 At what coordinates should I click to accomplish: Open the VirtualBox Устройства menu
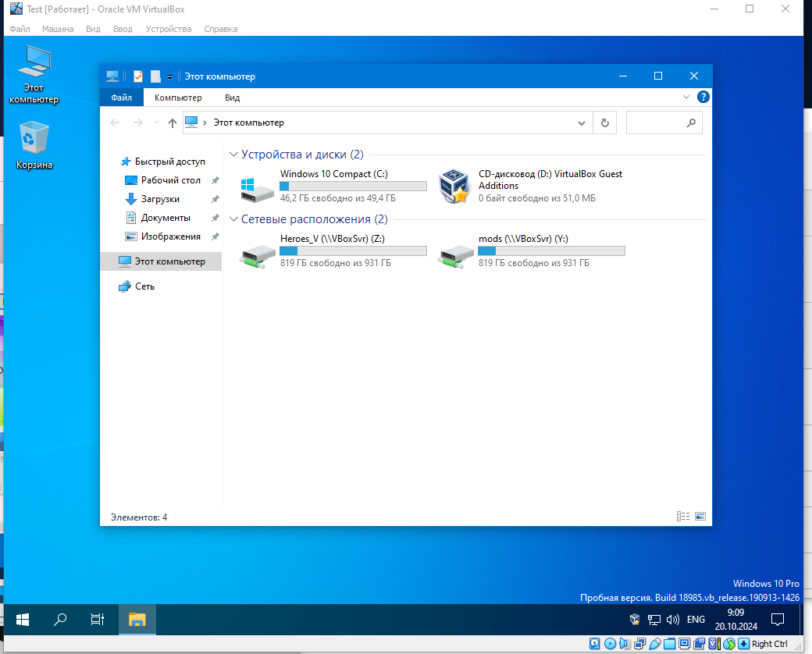169,29
